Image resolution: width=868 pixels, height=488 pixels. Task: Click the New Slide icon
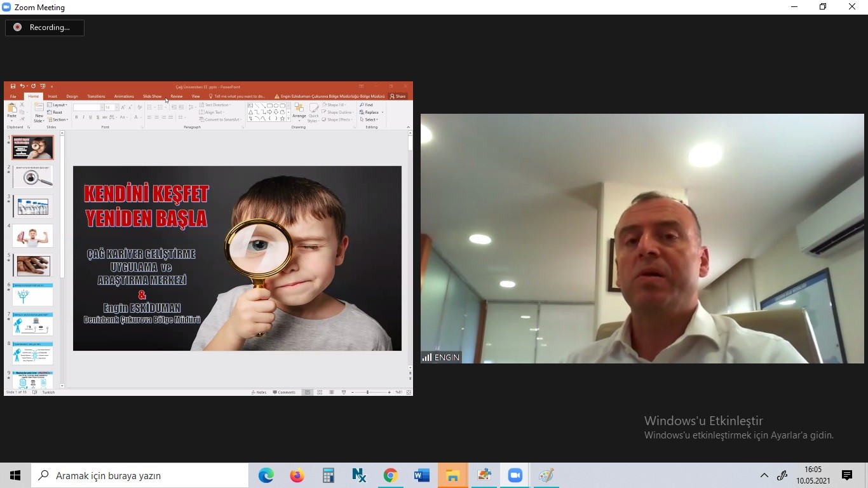click(39, 106)
